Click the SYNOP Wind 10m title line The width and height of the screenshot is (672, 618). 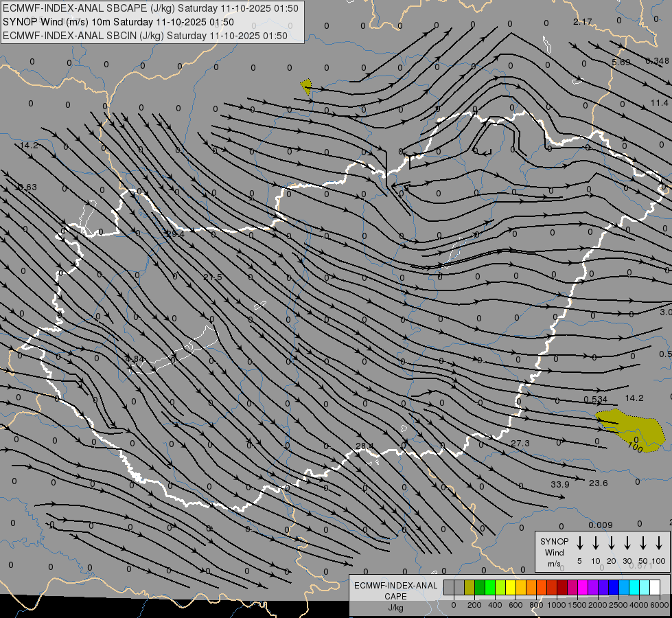(118, 22)
